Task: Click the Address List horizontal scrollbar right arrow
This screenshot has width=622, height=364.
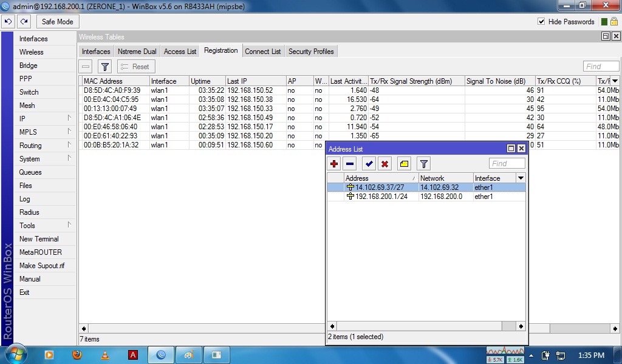Action: (521, 326)
